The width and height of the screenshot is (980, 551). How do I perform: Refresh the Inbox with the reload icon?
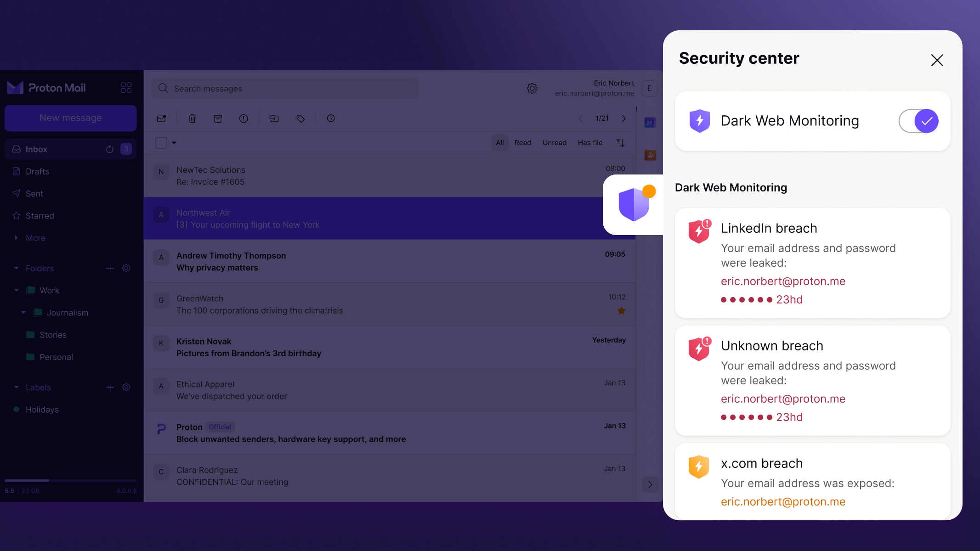110,149
